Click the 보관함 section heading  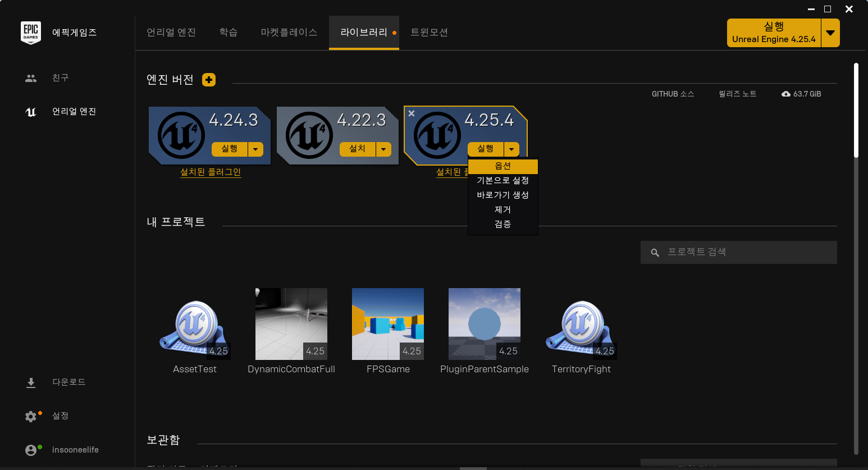point(163,440)
